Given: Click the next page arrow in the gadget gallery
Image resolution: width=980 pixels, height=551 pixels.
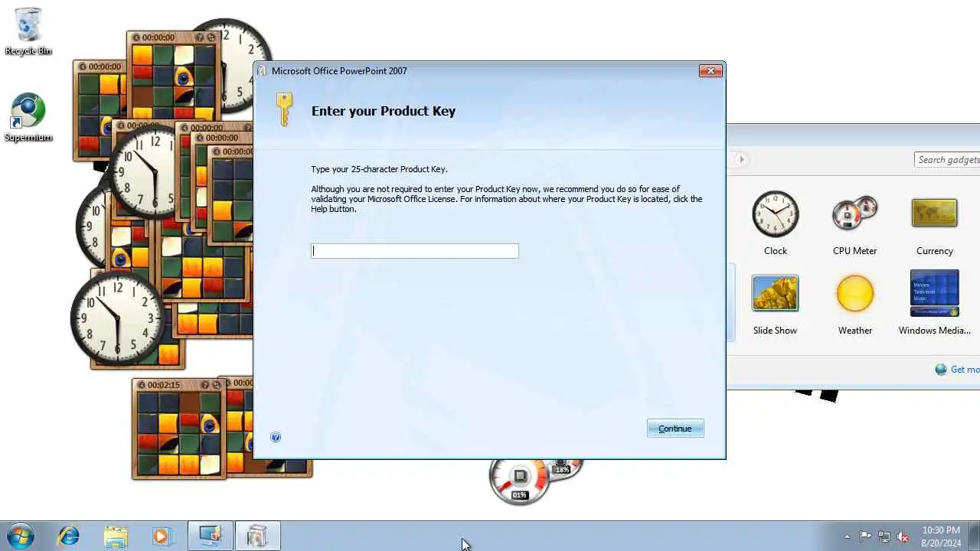Looking at the screenshot, I should tap(741, 159).
